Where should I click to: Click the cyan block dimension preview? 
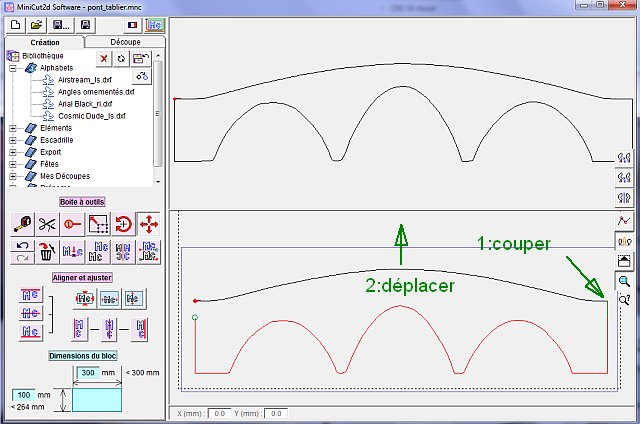pyautogui.click(x=97, y=400)
